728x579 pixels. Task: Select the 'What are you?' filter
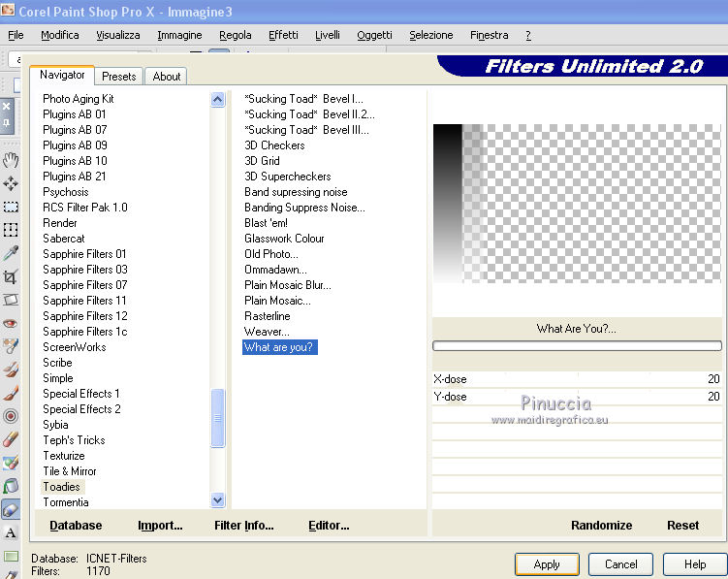tap(279, 347)
